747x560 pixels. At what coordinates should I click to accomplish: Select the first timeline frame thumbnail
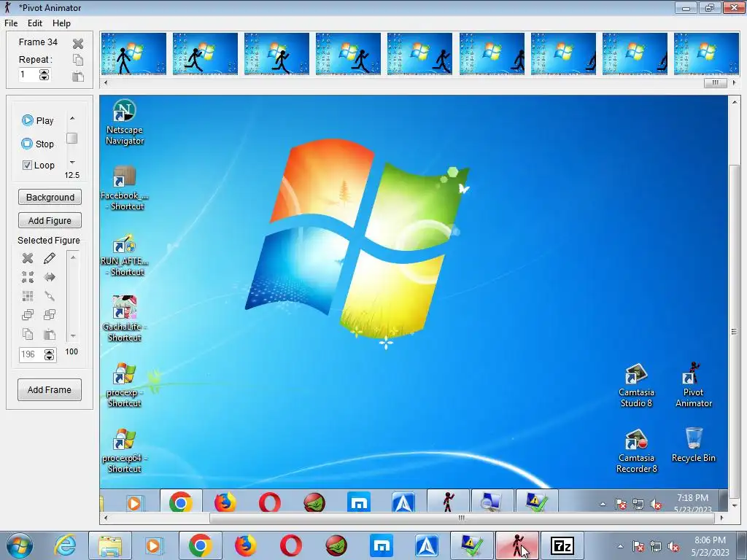134,54
